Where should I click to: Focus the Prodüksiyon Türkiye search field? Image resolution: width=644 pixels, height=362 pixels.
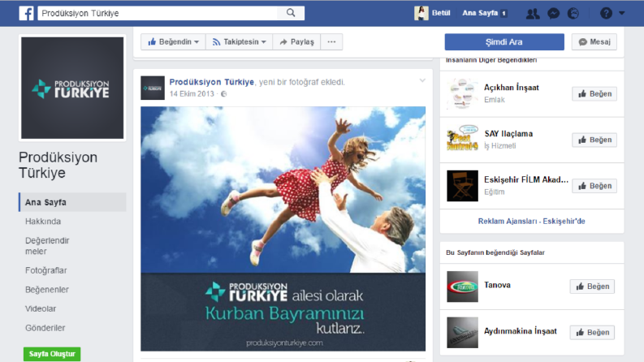tap(158, 13)
